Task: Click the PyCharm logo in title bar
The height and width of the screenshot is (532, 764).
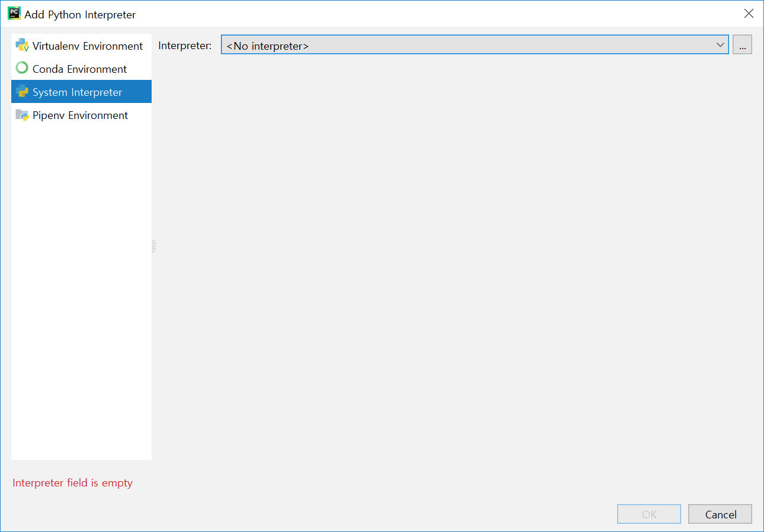Action: click(x=14, y=14)
